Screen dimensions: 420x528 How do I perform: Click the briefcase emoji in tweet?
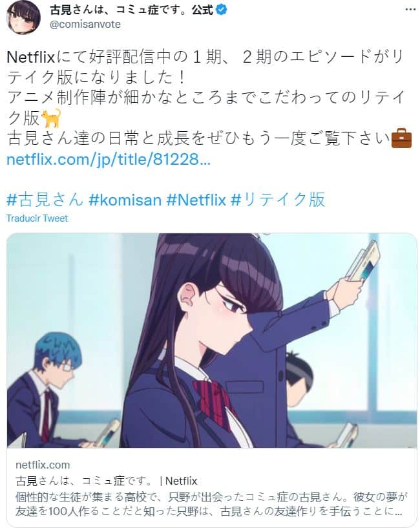401,138
